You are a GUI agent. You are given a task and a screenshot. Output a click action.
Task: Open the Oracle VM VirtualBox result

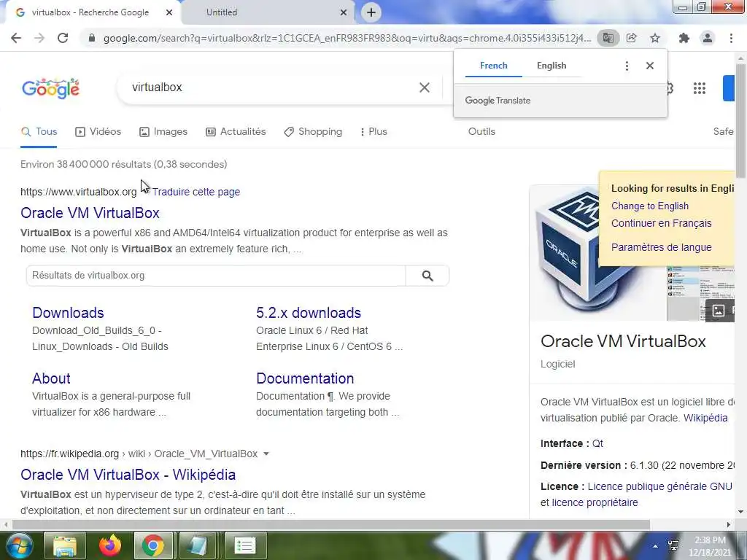pyautogui.click(x=90, y=213)
